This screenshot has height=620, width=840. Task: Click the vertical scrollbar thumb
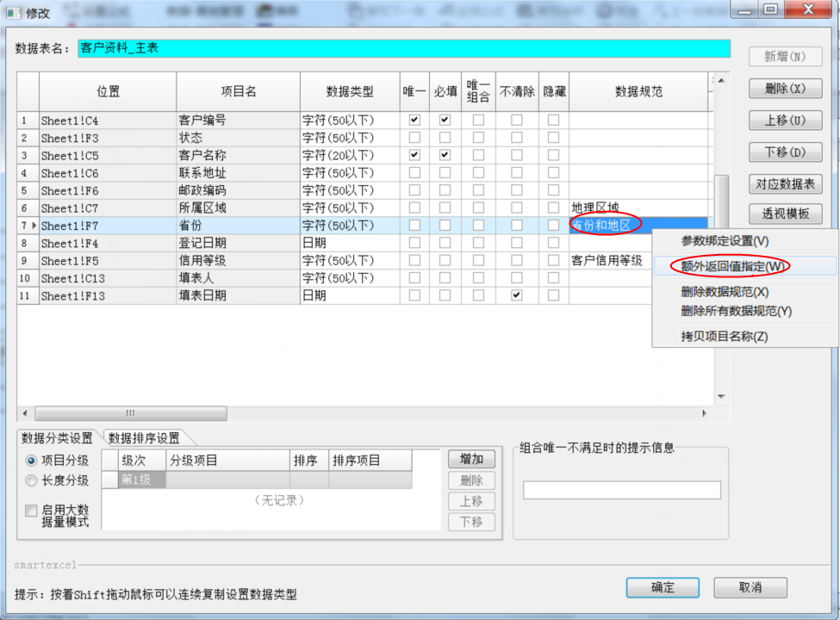coord(722,201)
